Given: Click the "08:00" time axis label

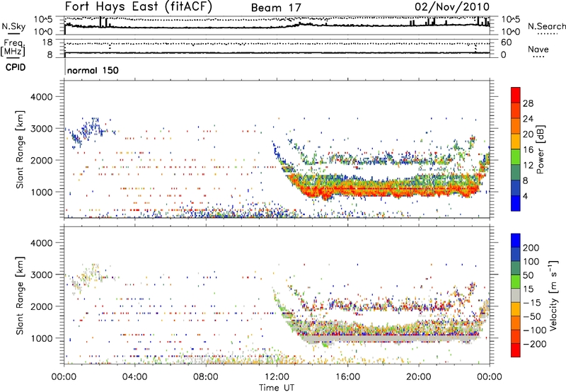Looking at the screenshot, I should pos(206,377).
